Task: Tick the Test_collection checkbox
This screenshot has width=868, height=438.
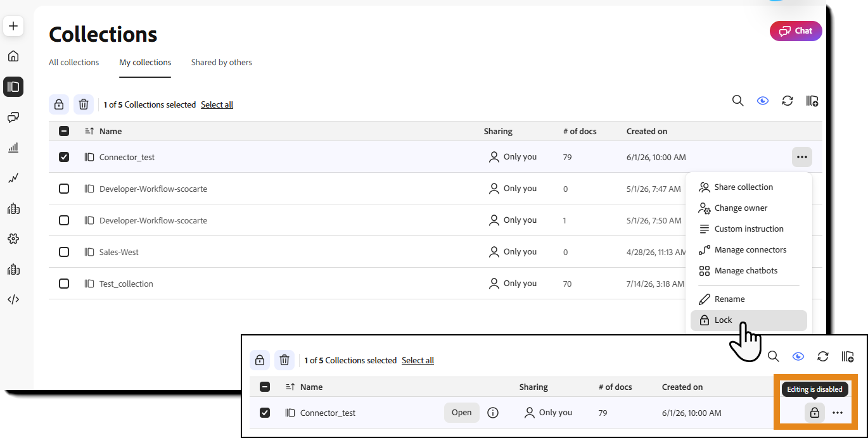Action: coord(64,284)
